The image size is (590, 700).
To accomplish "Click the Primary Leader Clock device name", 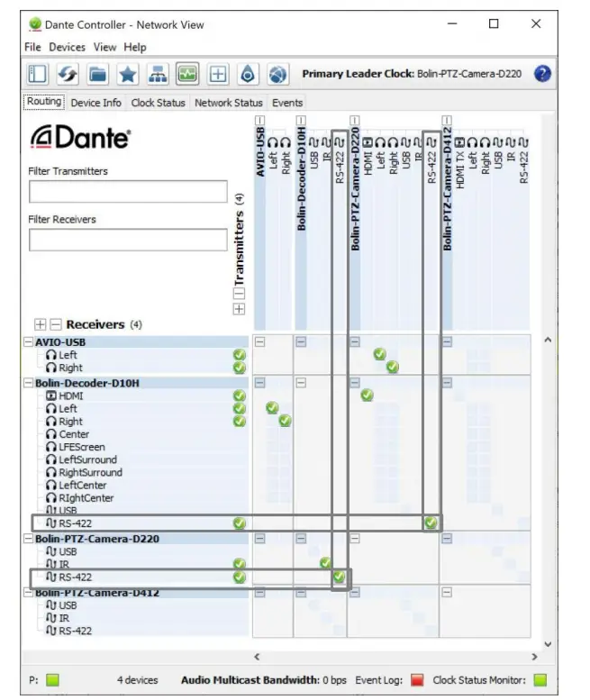I will [469, 74].
